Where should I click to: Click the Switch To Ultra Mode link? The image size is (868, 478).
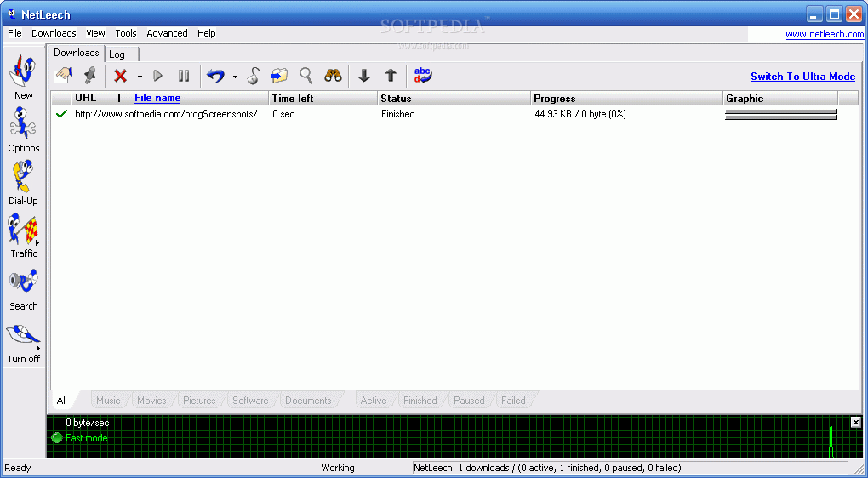point(802,77)
